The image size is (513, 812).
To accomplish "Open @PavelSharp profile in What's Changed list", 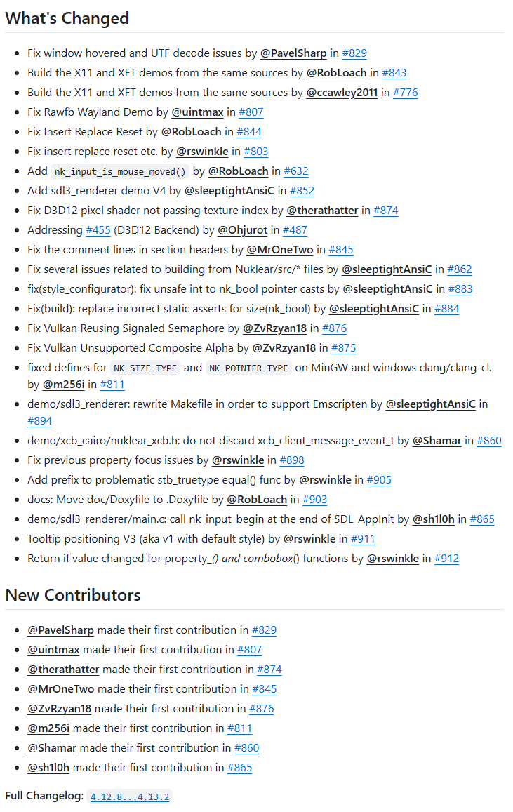I will 293,53.
